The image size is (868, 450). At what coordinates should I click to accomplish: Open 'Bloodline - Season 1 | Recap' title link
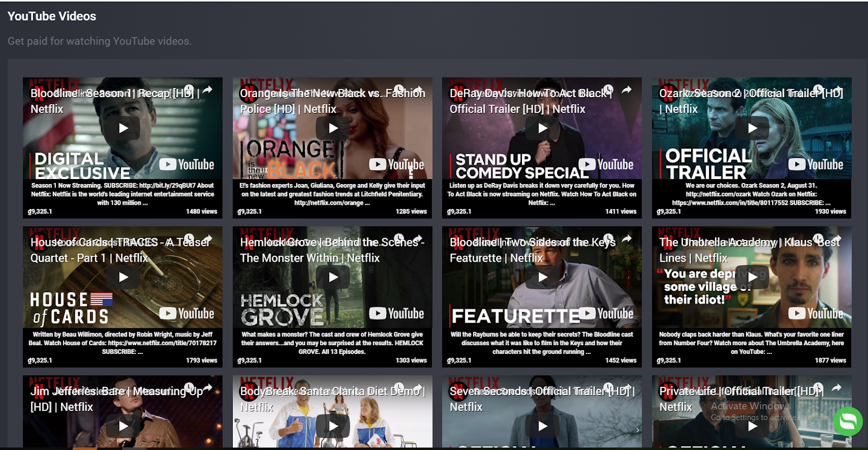click(115, 101)
